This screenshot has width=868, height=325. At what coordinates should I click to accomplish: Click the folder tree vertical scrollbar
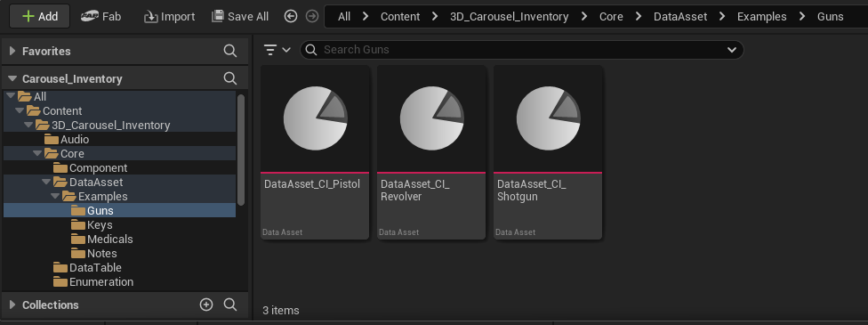point(241,150)
